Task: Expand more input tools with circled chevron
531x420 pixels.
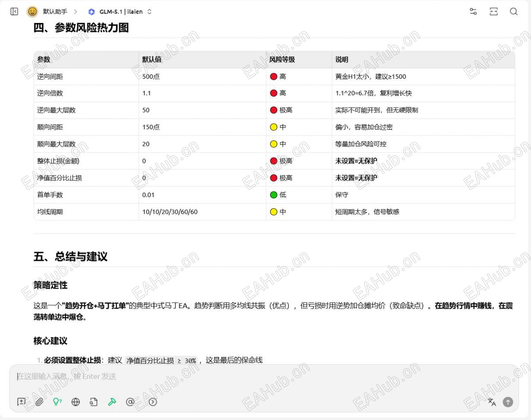Action: click(153, 402)
